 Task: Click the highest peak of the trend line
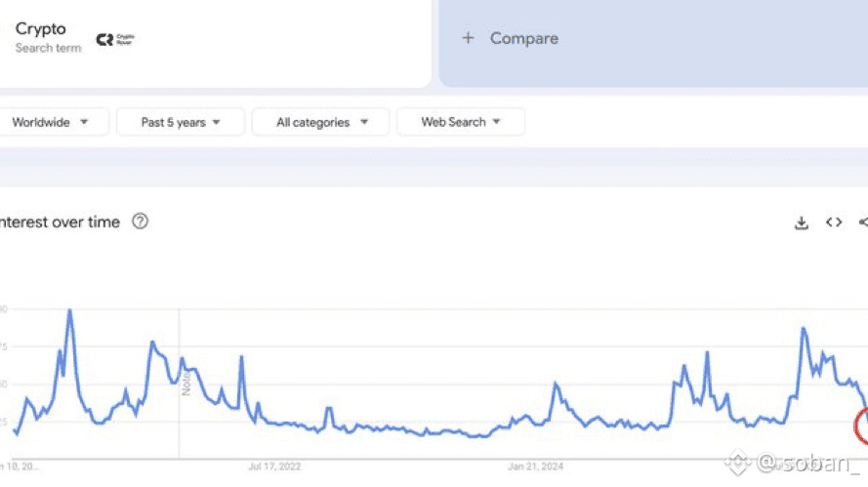tap(69, 310)
